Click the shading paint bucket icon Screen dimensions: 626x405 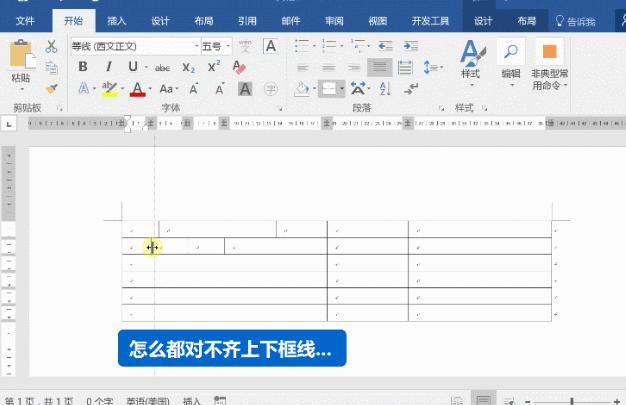coord(302,89)
